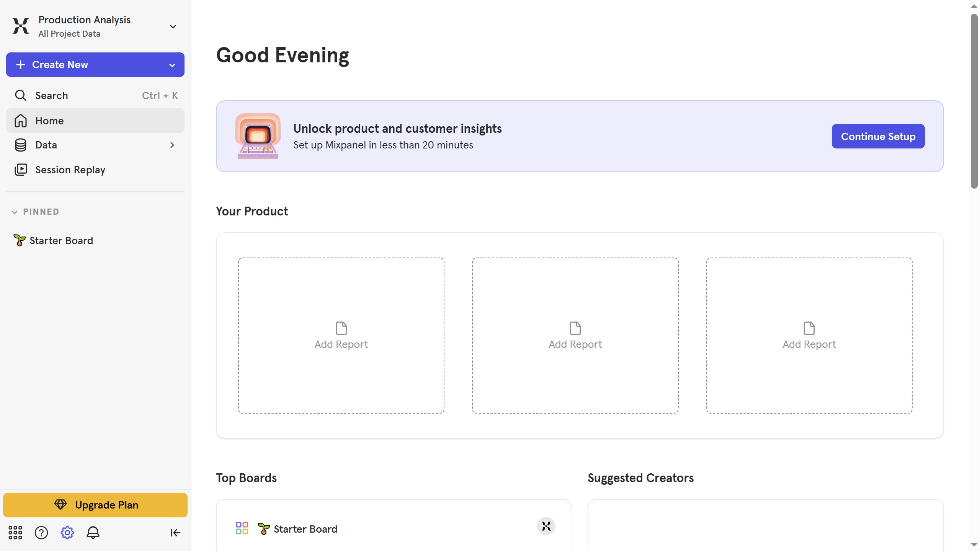Click the 'Ctrl + K' shortcut hint

click(x=160, y=95)
